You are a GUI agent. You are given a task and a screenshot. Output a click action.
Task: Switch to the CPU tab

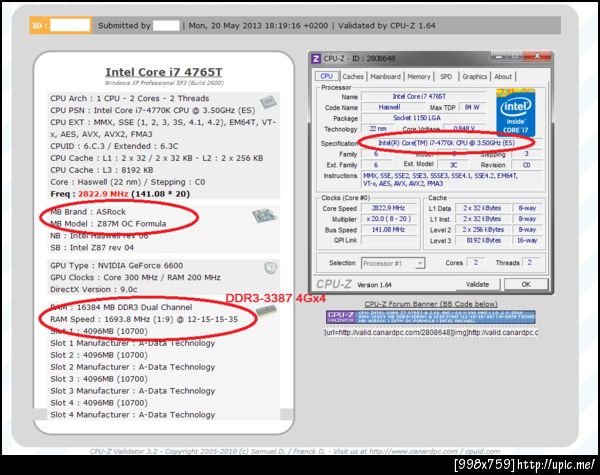[x=326, y=76]
